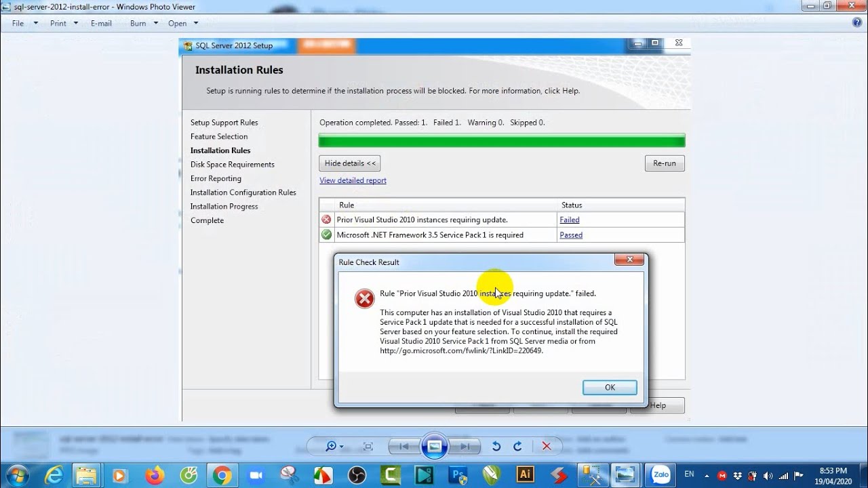Launch Google Chrome from taskbar
This screenshot has height=488, width=868.
point(222,475)
